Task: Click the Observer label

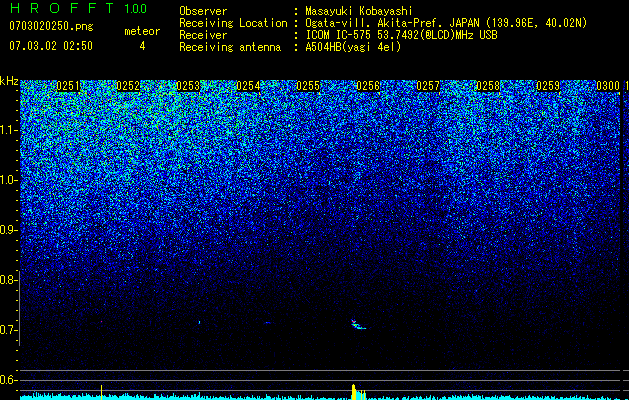Action: pos(203,11)
